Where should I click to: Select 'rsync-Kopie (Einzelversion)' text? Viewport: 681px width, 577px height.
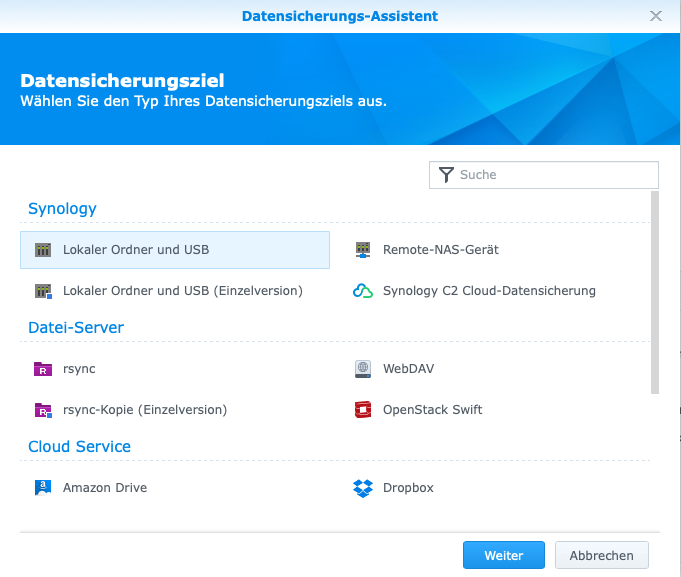coord(145,410)
